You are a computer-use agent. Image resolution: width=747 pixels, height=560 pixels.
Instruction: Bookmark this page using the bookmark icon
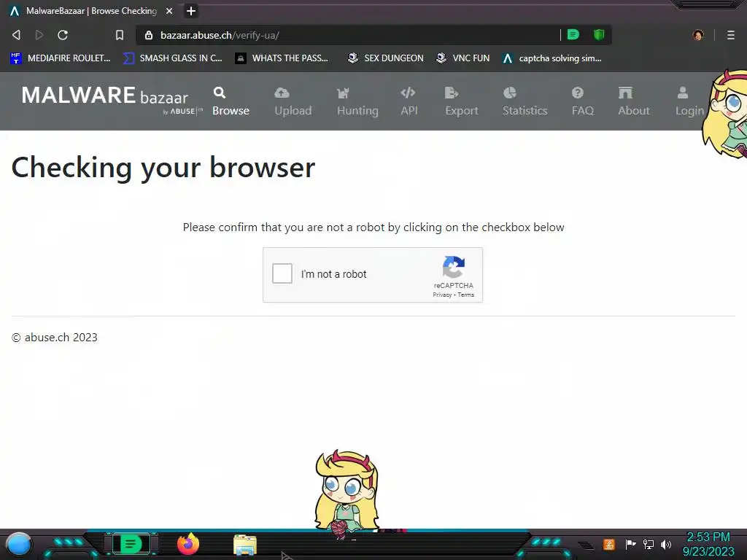[x=119, y=35]
